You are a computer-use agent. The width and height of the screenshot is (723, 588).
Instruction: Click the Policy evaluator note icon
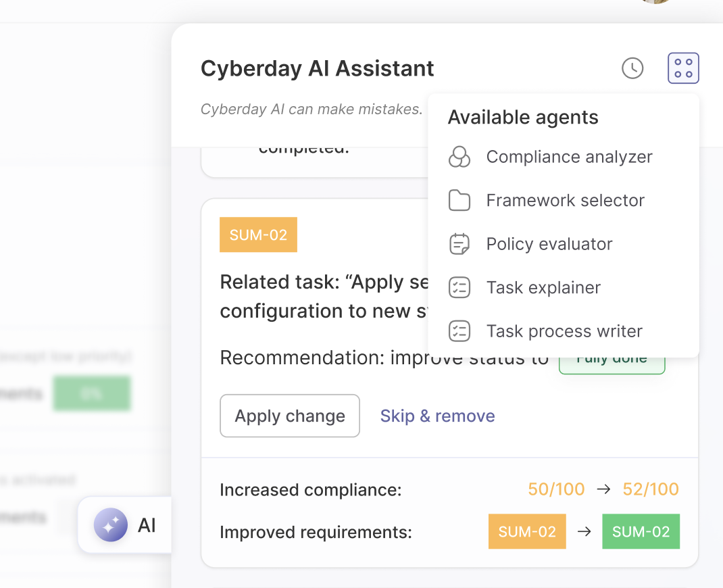point(459,244)
